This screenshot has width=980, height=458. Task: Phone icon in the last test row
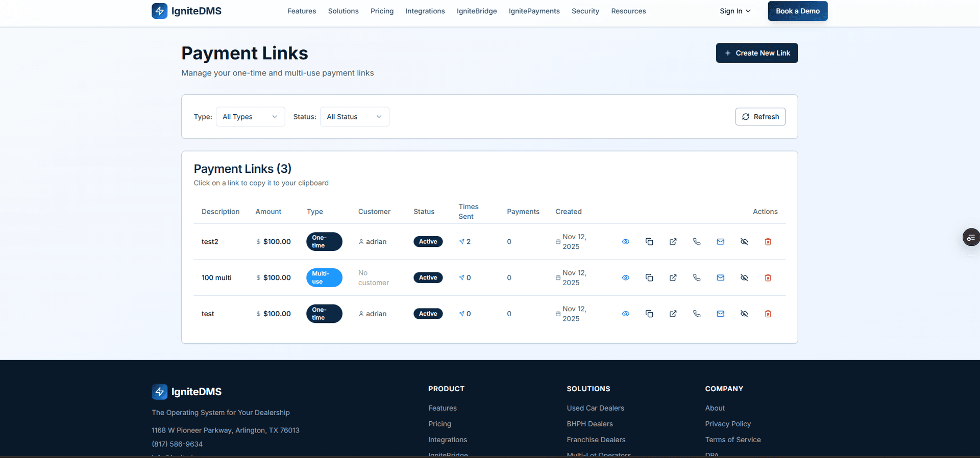697,314
